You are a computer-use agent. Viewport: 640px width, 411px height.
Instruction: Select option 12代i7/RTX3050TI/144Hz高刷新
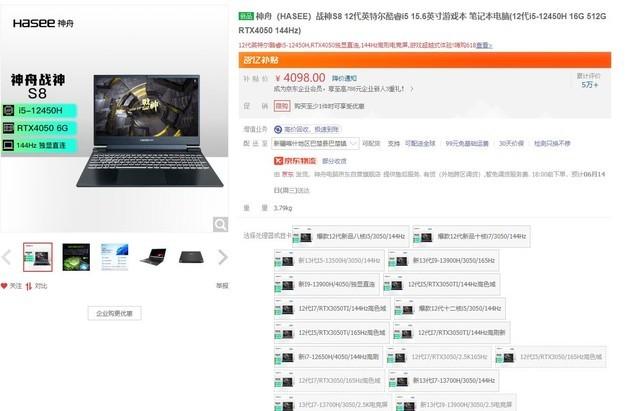pyautogui.click(x=451, y=333)
